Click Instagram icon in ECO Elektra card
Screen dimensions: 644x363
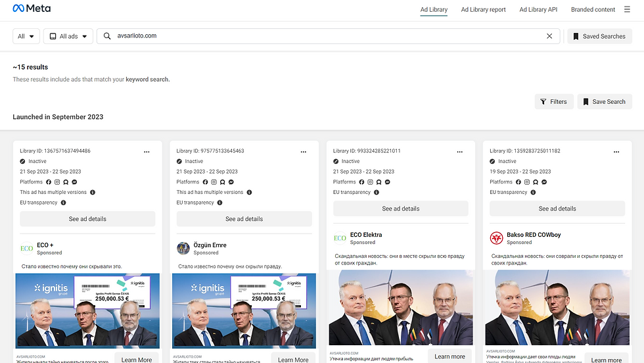pos(370,182)
